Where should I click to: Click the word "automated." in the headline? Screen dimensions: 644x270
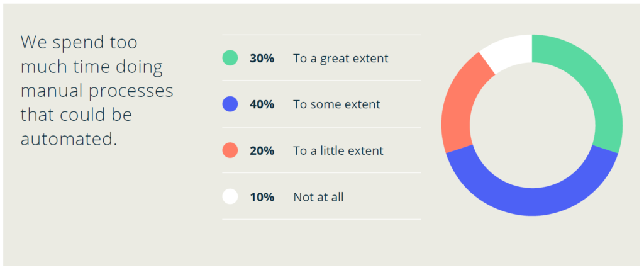coord(69,139)
